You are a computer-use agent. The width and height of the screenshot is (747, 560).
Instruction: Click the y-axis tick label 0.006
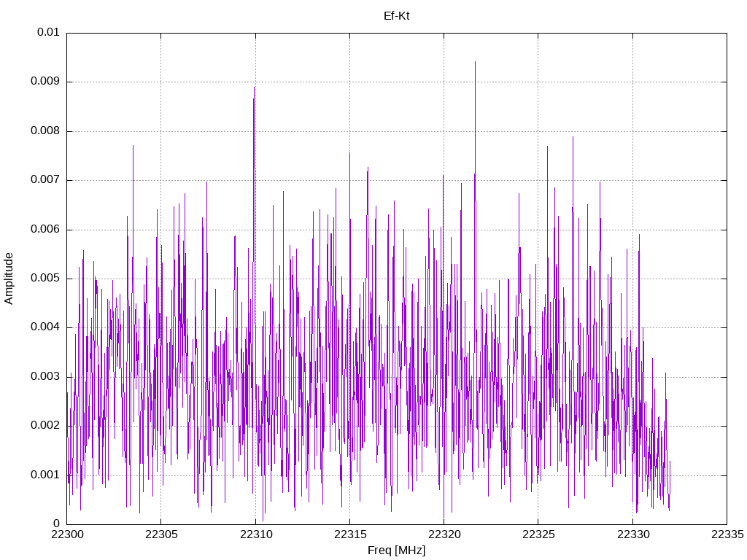pyautogui.click(x=45, y=229)
